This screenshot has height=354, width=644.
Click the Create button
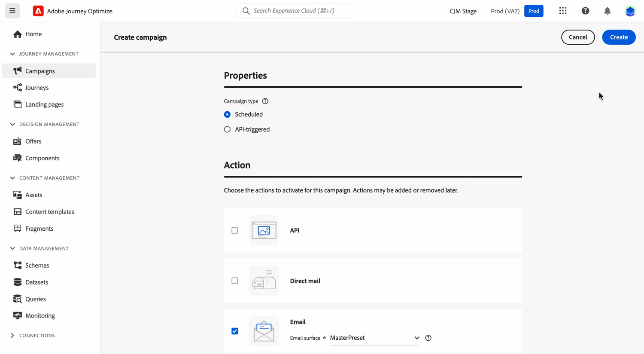point(619,37)
